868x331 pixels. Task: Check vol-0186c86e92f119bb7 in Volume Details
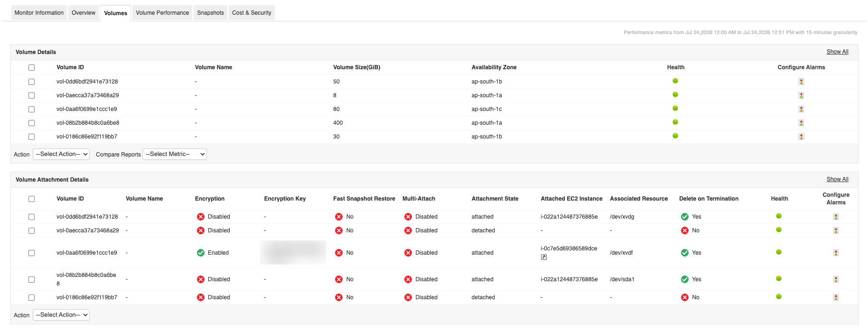coord(31,137)
